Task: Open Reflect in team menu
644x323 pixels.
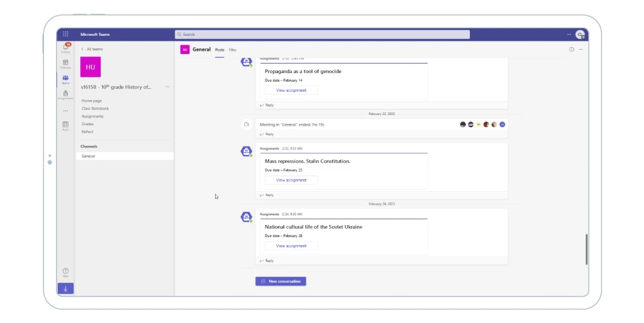Action: [x=87, y=132]
